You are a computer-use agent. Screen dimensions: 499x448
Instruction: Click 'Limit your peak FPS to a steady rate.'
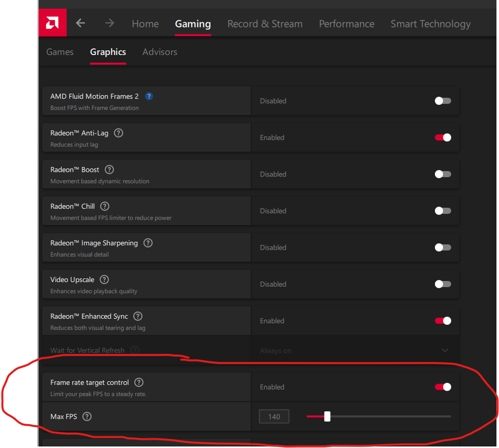98,394
